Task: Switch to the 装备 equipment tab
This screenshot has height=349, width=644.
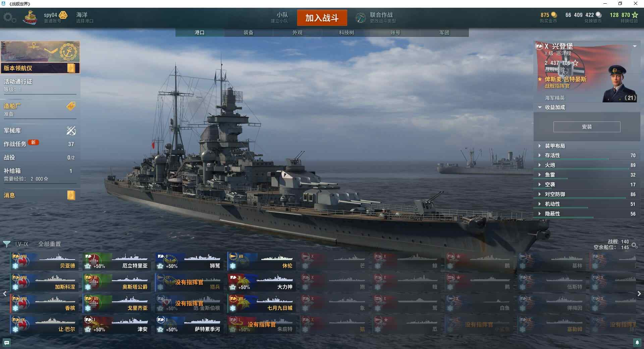Action: tap(249, 33)
